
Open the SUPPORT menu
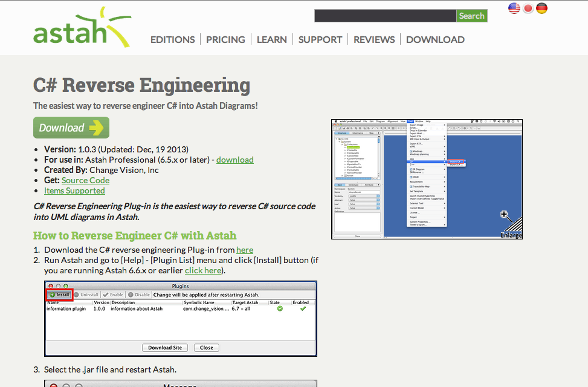(x=320, y=39)
